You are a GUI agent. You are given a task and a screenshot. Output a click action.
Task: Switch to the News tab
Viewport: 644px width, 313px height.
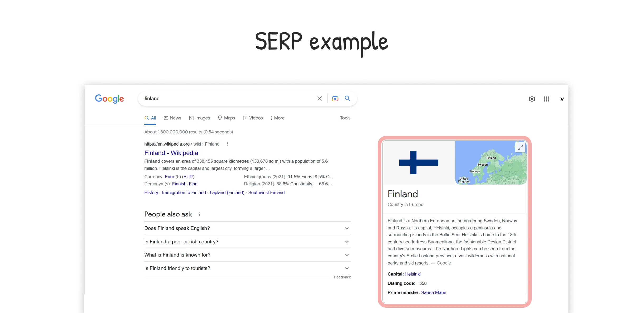tap(172, 118)
